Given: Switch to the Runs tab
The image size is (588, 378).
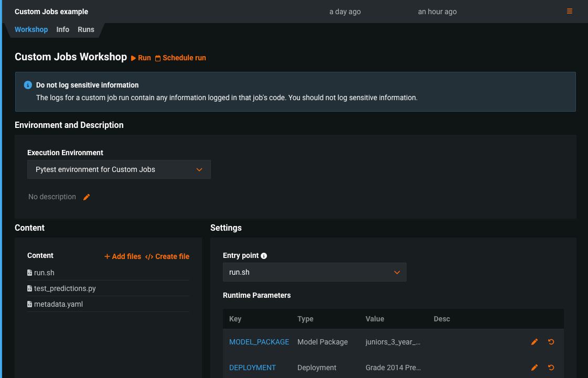Looking at the screenshot, I should click(x=86, y=30).
